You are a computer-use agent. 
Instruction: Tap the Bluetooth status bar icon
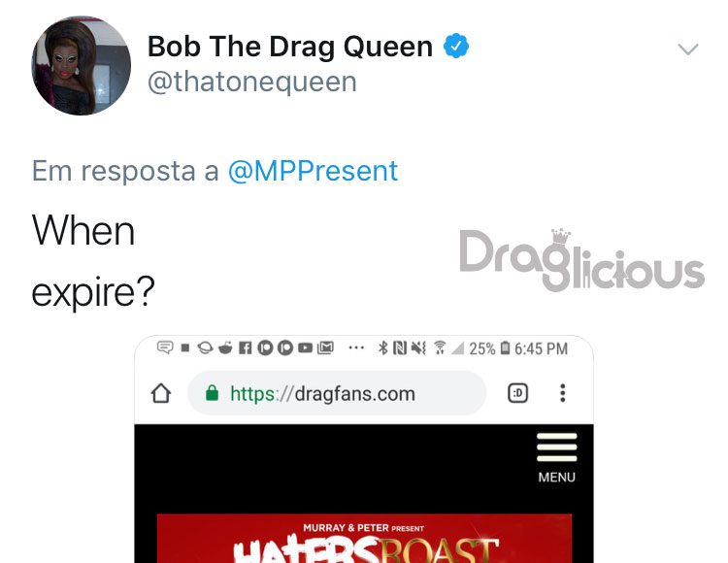point(383,348)
